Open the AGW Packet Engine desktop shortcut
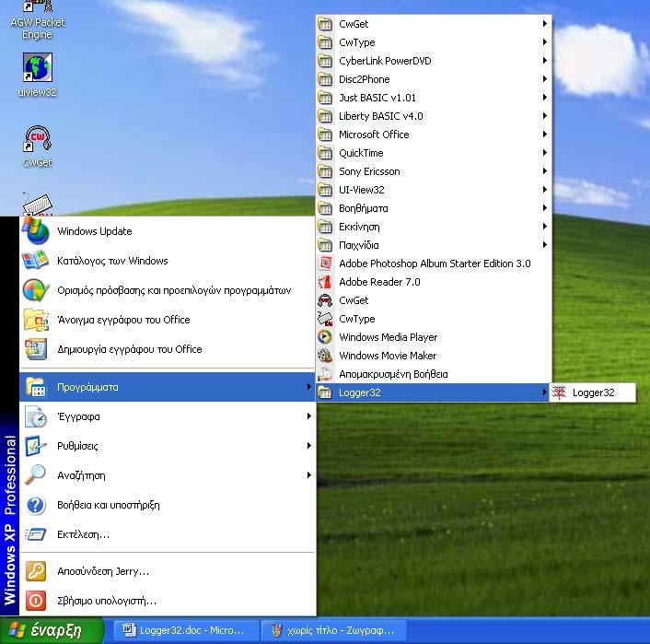 pos(38,20)
